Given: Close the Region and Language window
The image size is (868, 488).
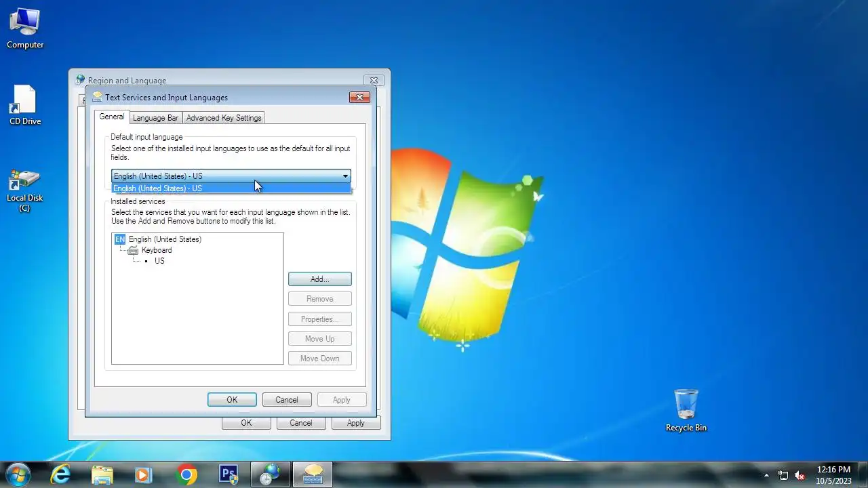Looking at the screenshot, I should 374,80.
